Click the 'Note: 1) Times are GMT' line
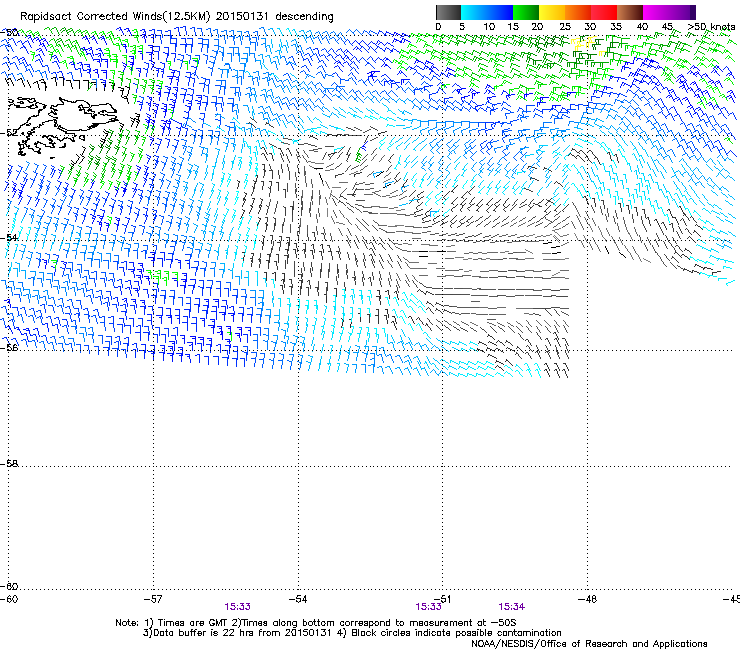Image resolution: width=740 pixels, height=650 pixels. click(x=316, y=623)
